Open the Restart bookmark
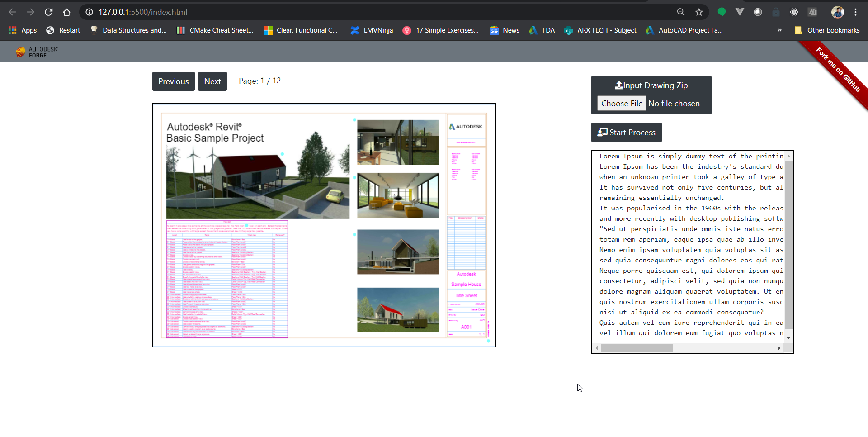Image resolution: width=868 pixels, height=437 pixels. 63,30
